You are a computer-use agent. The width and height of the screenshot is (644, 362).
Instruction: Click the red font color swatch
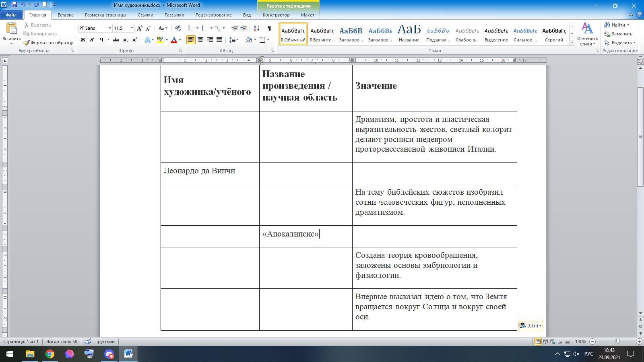click(174, 40)
